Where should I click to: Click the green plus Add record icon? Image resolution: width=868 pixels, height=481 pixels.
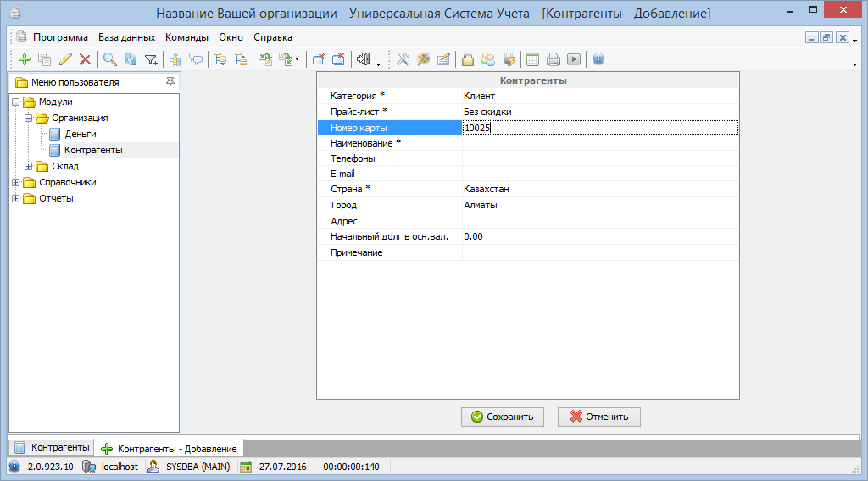click(24, 59)
